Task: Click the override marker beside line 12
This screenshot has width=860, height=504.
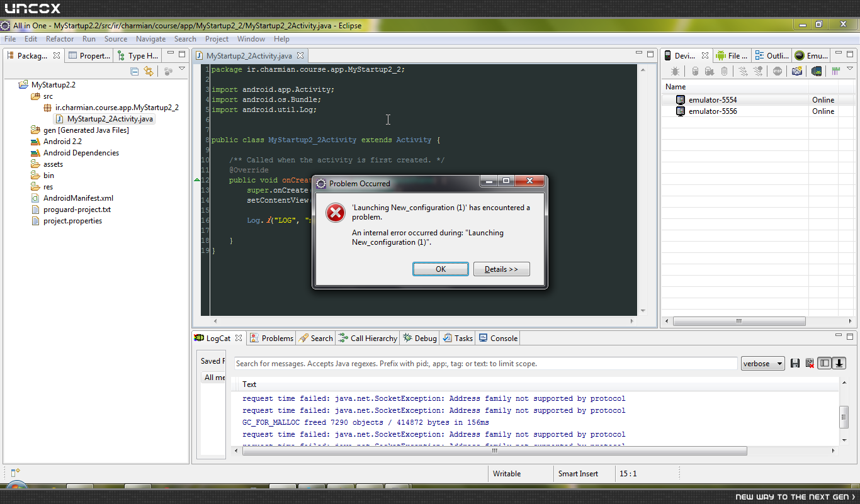Action: coord(196,180)
